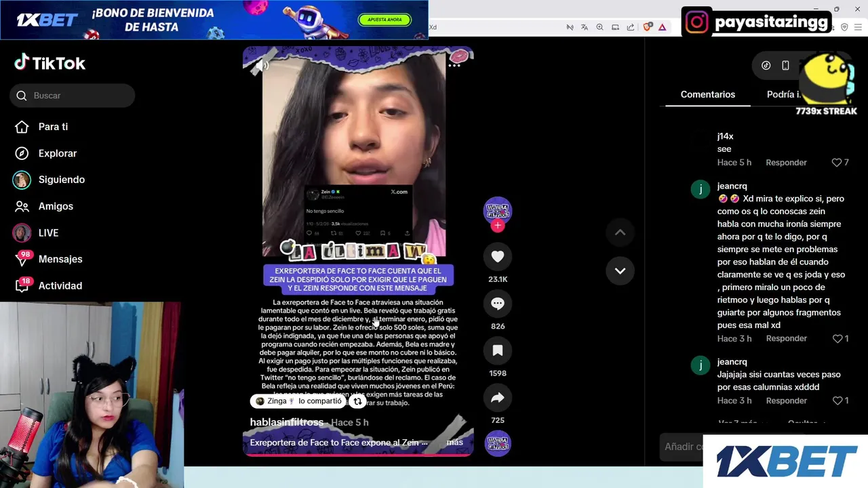Open hablasinfiltross username under video
Viewport: 868px width, 488px height.
[286, 422]
